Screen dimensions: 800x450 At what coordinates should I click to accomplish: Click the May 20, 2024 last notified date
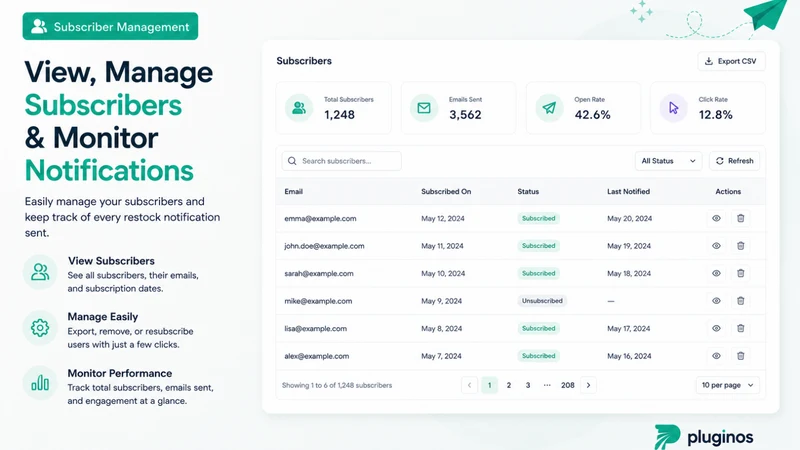point(630,218)
